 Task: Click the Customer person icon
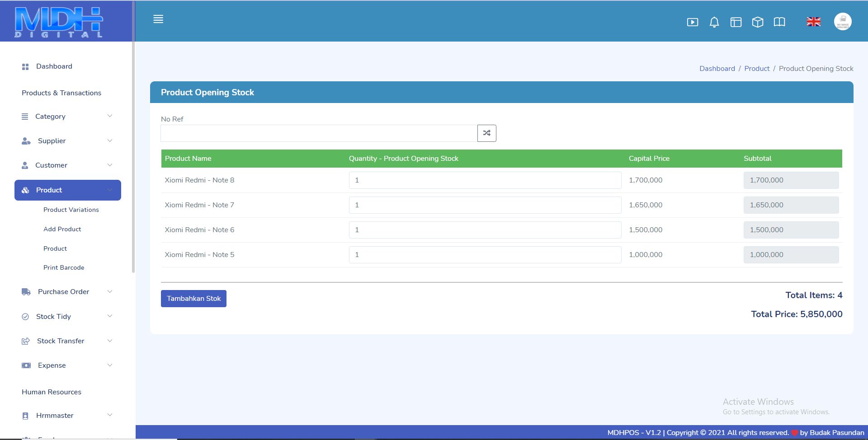[x=25, y=165]
